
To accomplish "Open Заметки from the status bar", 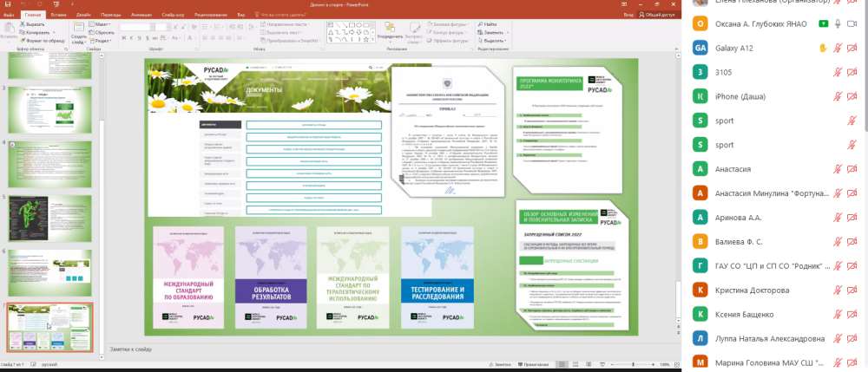I will point(501,365).
